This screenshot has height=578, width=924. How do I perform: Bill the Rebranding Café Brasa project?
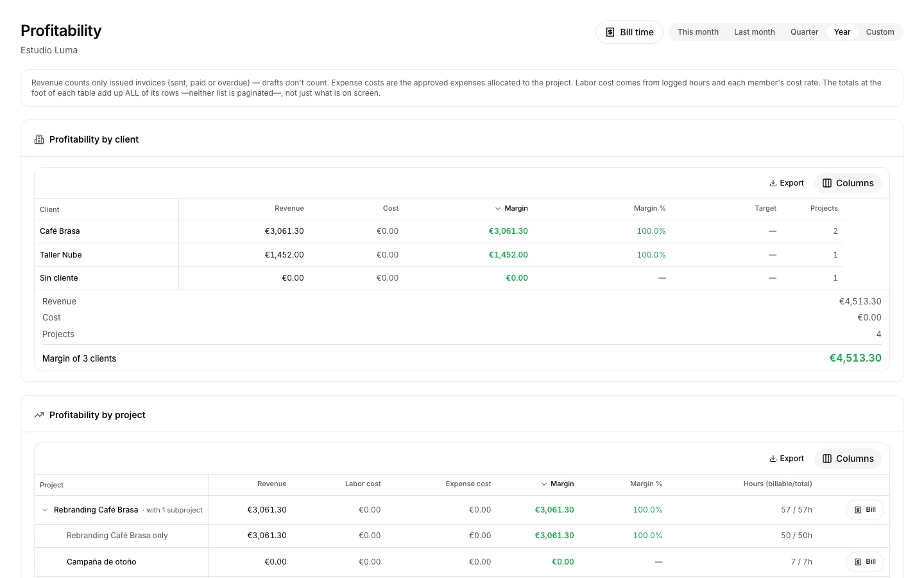tap(864, 510)
